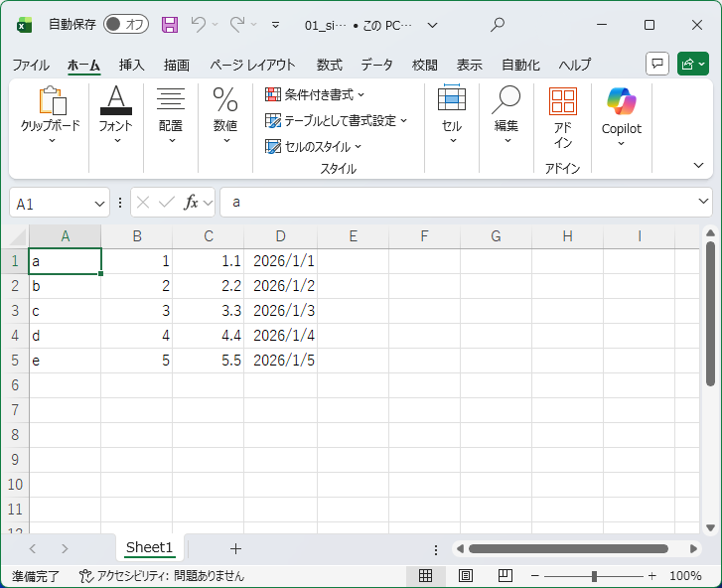722x588 pixels.
Task: Collapse the ribbon with chevron arrow
Action: pyautogui.click(x=698, y=165)
